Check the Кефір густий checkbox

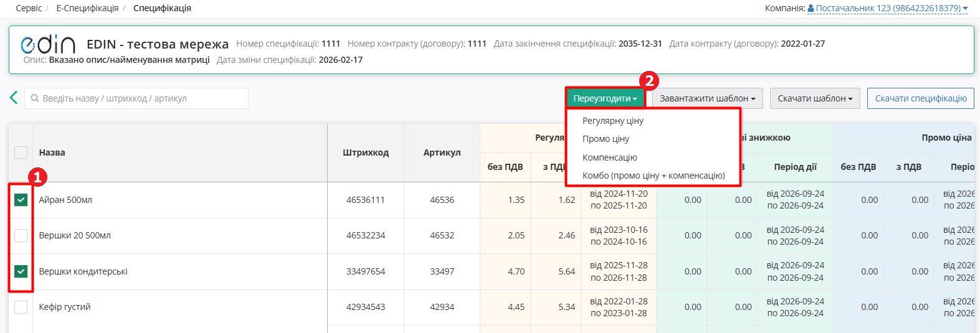click(x=21, y=307)
